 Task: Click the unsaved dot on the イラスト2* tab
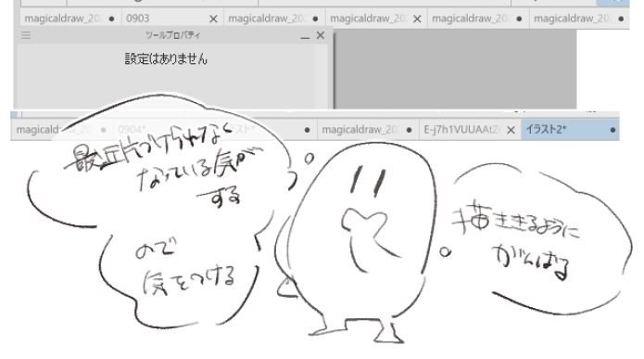612,130
